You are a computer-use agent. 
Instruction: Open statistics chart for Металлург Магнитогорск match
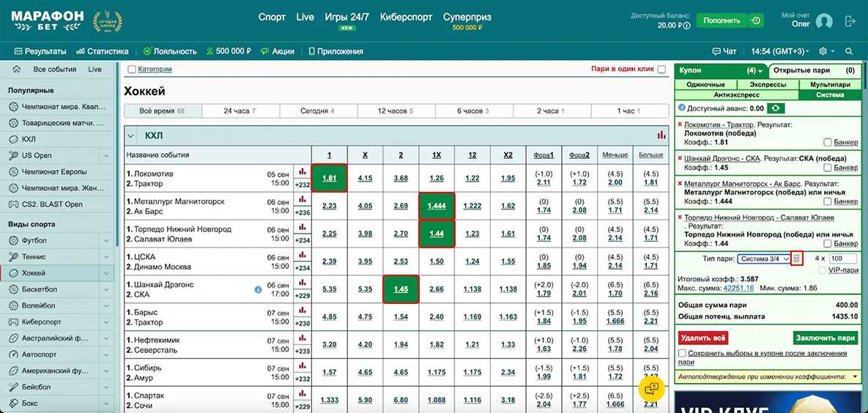[303, 199]
